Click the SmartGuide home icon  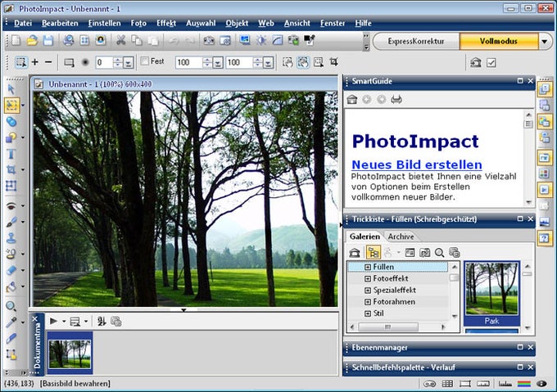tap(352, 100)
